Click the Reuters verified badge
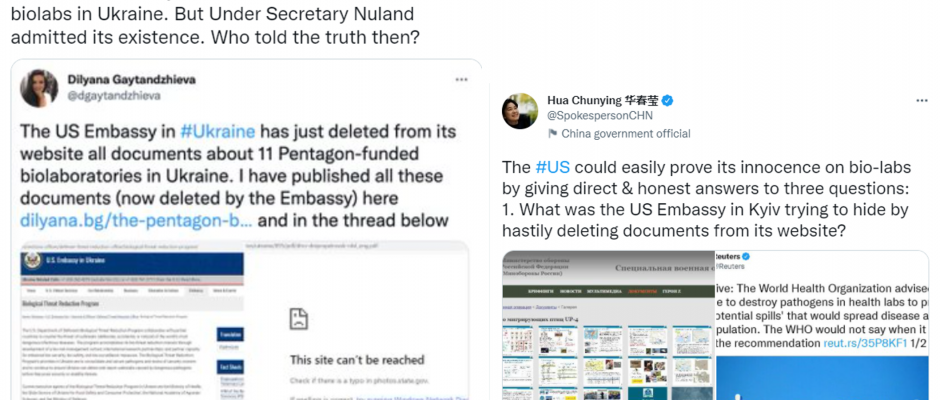940x400 pixels. [746, 257]
